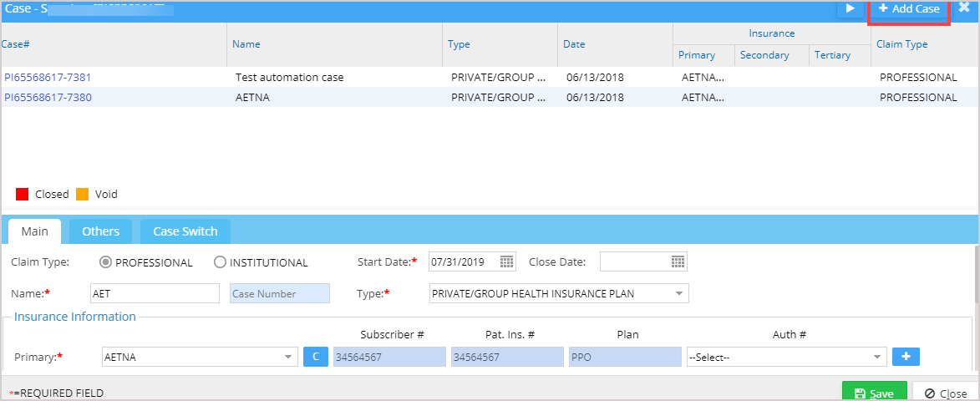The image size is (980, 401).
Task: Click the Name input field
Action: tap(154, 293)
